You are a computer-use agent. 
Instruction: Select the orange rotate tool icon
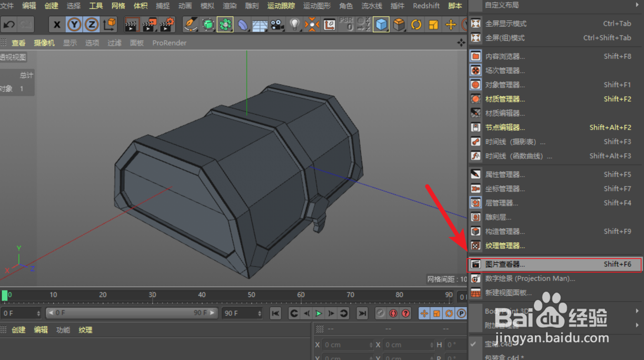click(x=416, y=25)
